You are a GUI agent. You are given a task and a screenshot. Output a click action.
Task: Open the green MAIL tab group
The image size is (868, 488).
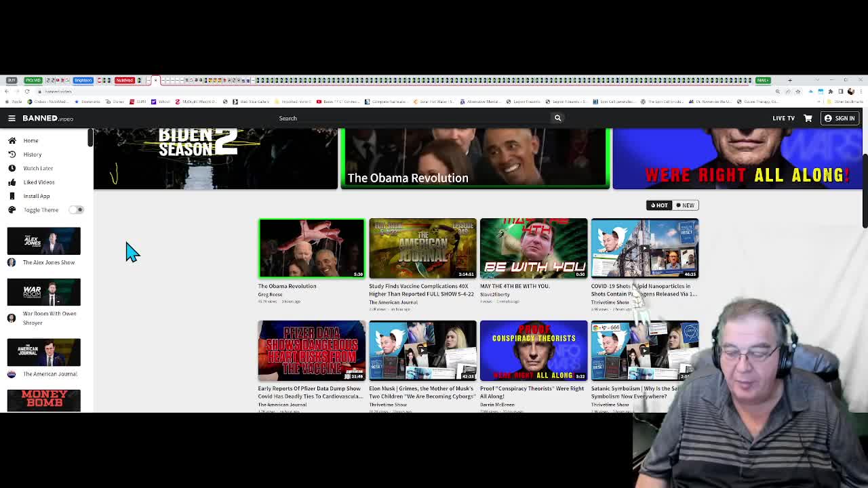click(x=763, y=80)
